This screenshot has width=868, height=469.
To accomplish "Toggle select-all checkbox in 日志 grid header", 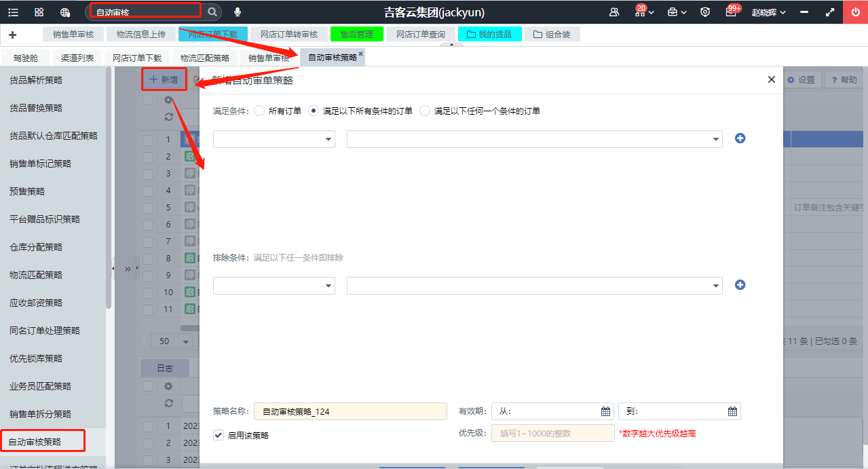I will (x=148, y=386).
